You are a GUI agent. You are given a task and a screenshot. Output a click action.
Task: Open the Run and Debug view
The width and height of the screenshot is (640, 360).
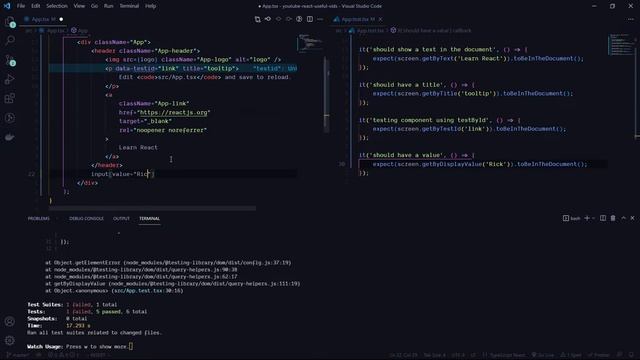click(x=10, y=79)
